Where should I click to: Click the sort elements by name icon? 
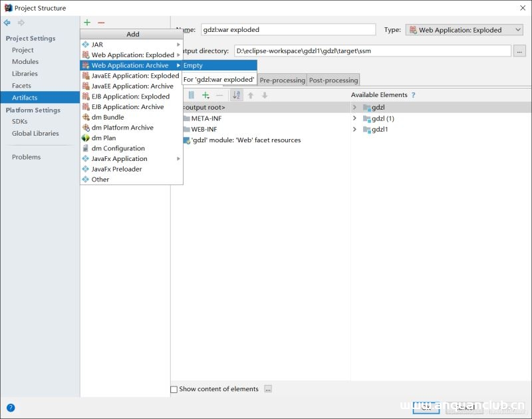click(236, 96)
